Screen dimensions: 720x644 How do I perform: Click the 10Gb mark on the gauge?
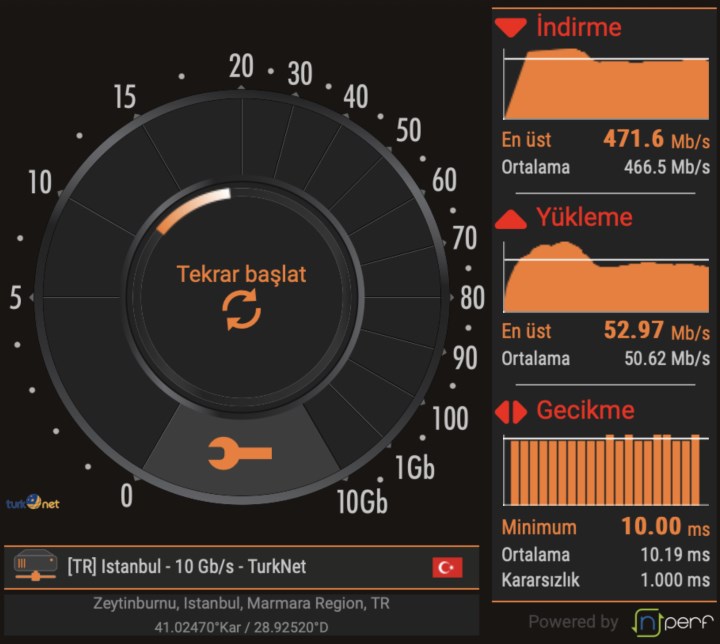coord(361,502)
